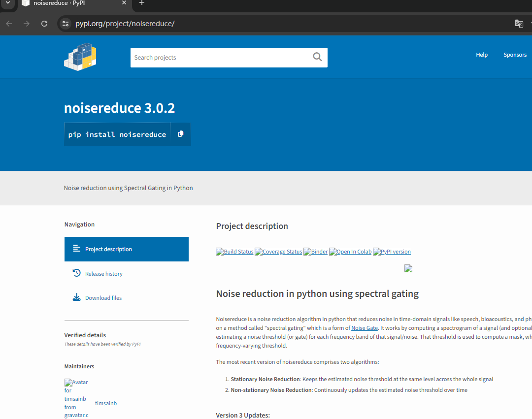Click the PyPI logo in header
Screen dimensions: 532x419
coord(80,57)
